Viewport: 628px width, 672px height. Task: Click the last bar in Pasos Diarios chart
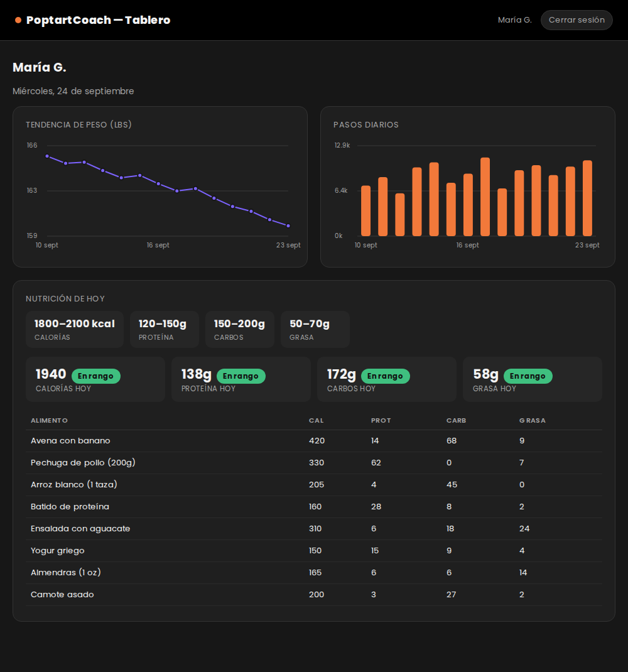pos(587,198)
